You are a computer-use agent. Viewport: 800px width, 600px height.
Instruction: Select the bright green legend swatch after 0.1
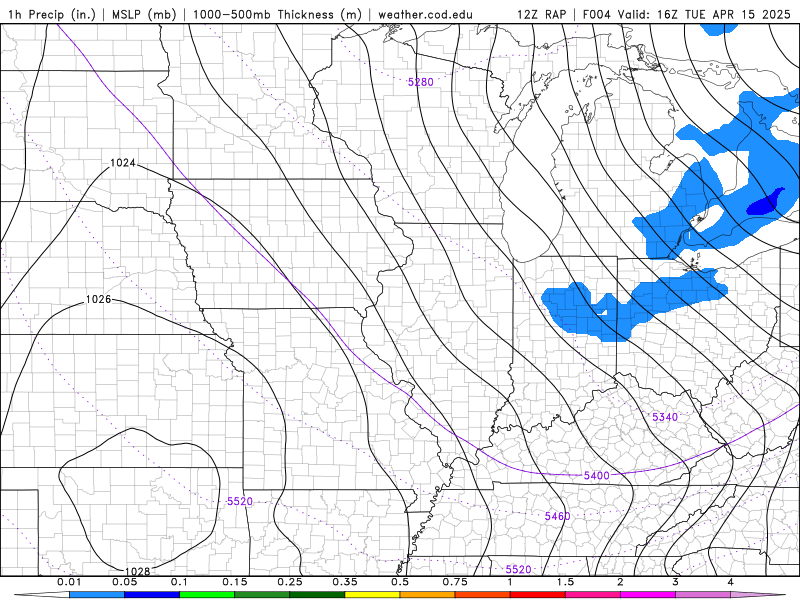point(207,595)
